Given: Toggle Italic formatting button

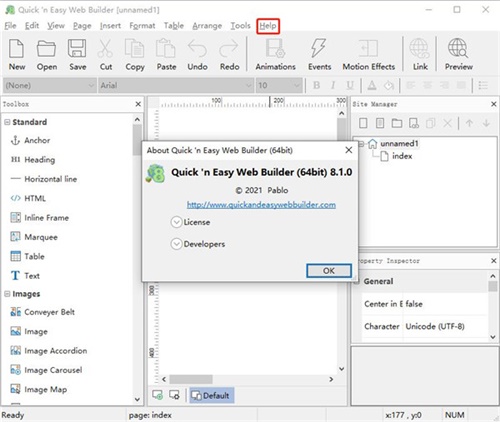Looking at the screenshot, I should coord(333,86).
